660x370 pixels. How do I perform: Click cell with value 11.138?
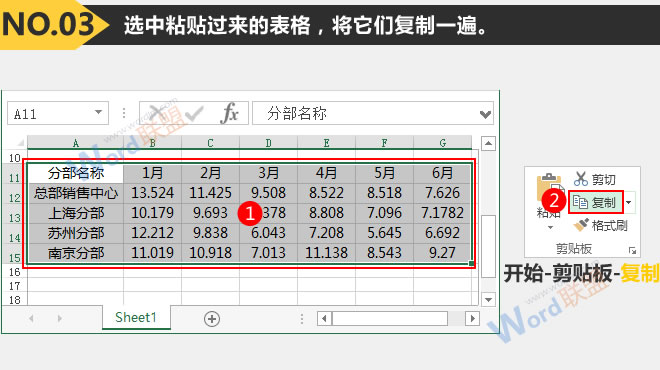[327, 253]
